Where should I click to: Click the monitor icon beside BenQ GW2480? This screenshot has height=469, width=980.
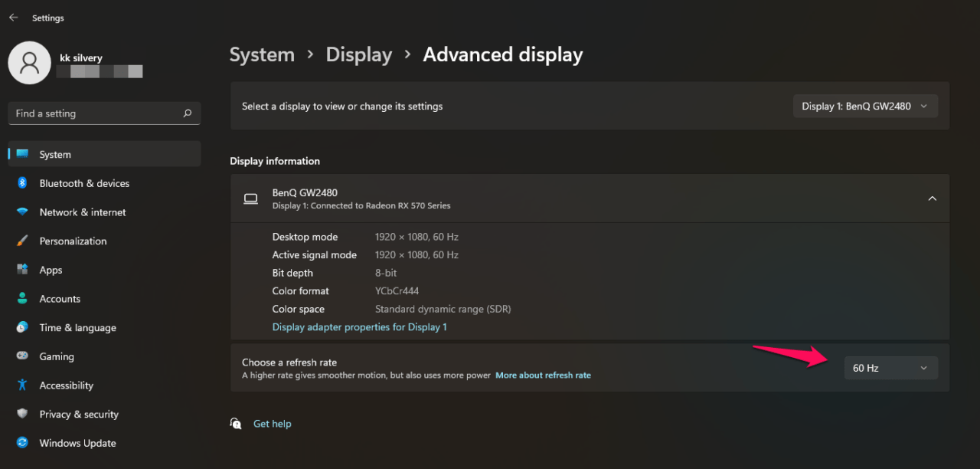click(250, 198)
